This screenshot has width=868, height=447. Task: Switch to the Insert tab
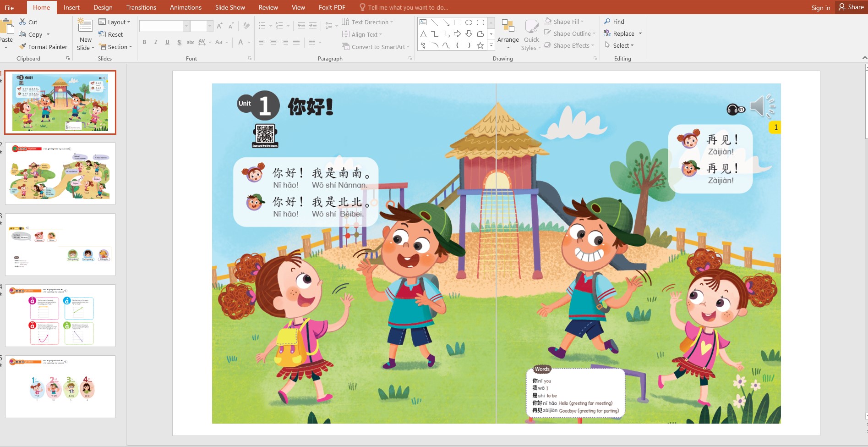(71, 7)
